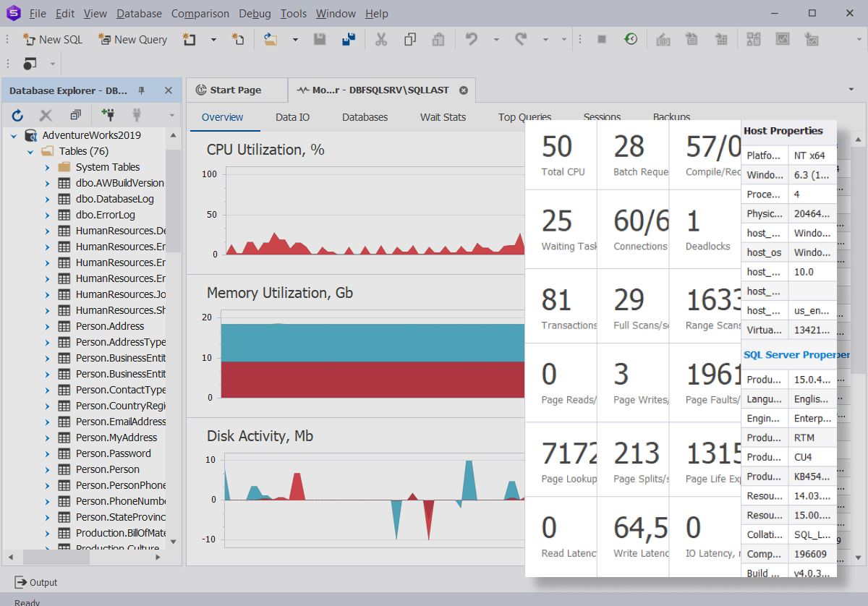Screen dimensions: 868x606
Task: Open a new database connection with the plug icon
Action: coord(106,114)
